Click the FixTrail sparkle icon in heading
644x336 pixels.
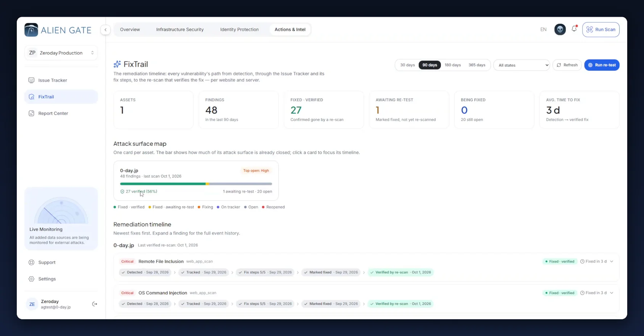pos(117,64)
